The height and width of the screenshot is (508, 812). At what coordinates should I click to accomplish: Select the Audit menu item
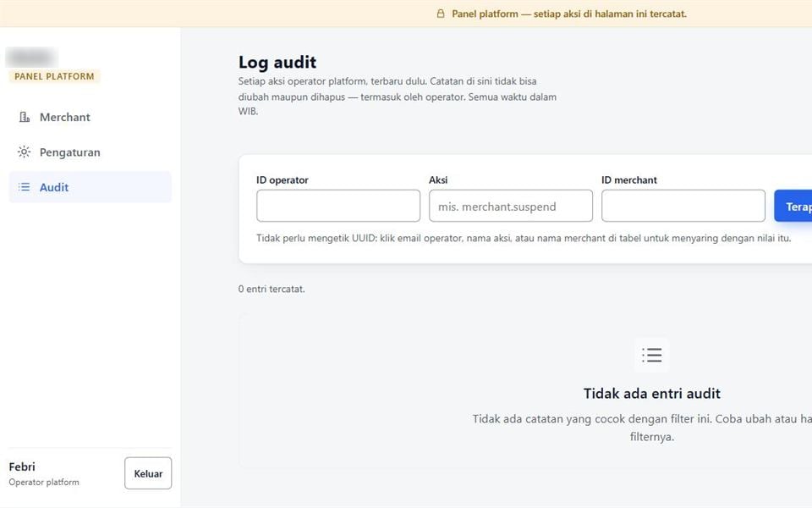pos(91,187)
